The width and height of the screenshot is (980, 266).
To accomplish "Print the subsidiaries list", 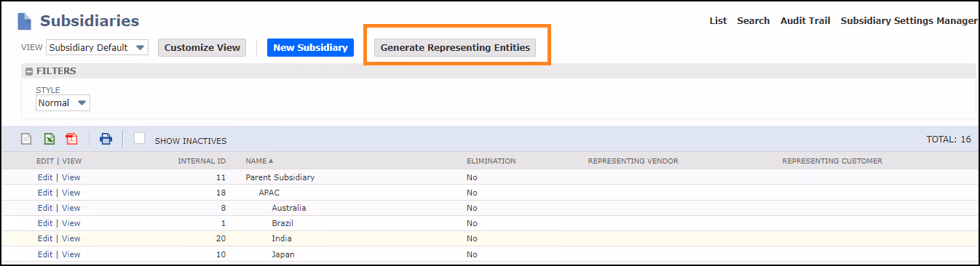I will coord(106,139).
